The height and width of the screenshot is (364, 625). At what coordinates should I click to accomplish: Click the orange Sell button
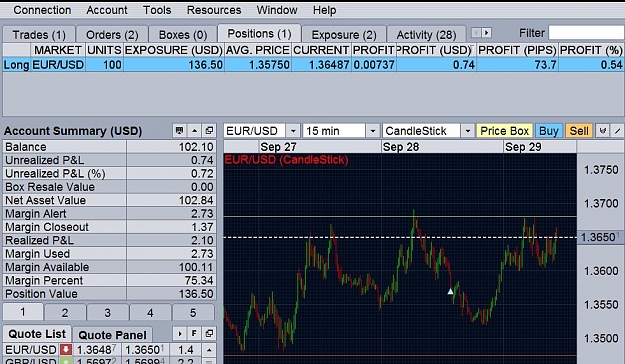tap(579, 131)
